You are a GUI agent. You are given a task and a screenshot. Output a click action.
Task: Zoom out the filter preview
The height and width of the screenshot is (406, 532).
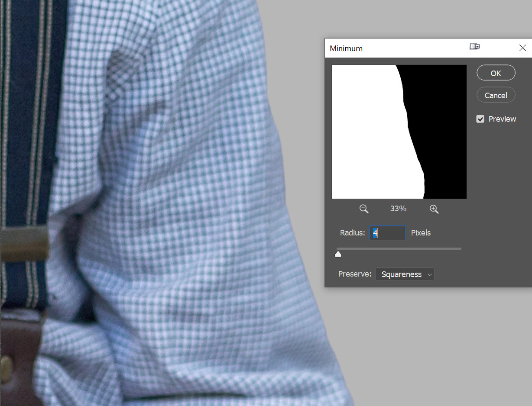point(364,209)
